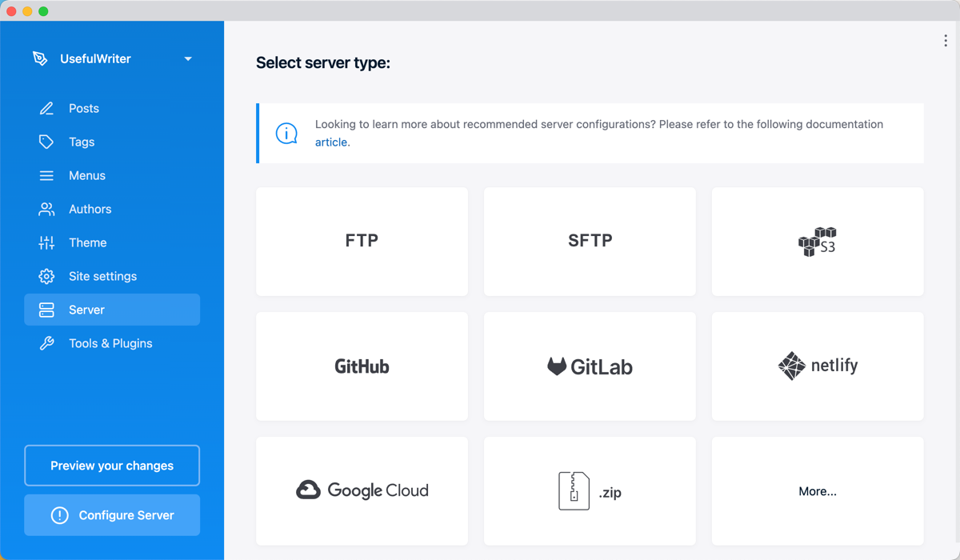Click the UsefulWriter pen logo icon
Image resolution: width=960 pixels, height=560 pixels.
(40, 58)
